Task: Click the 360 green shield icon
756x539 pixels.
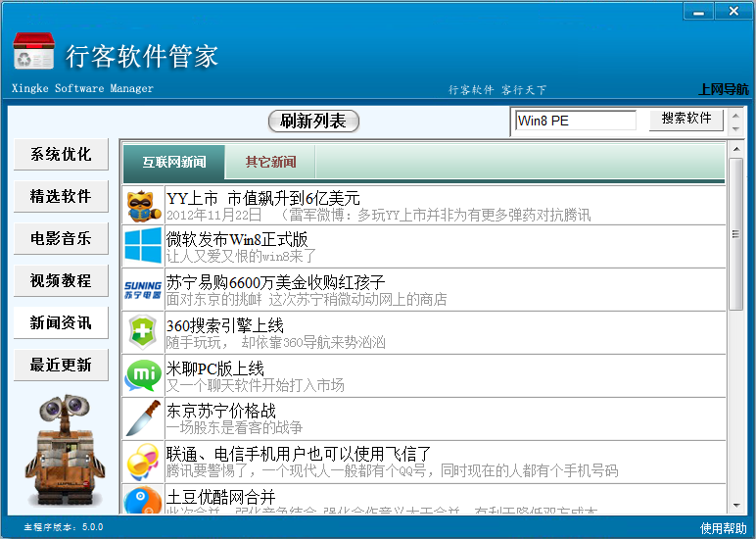Action: (x=143, y=332)
